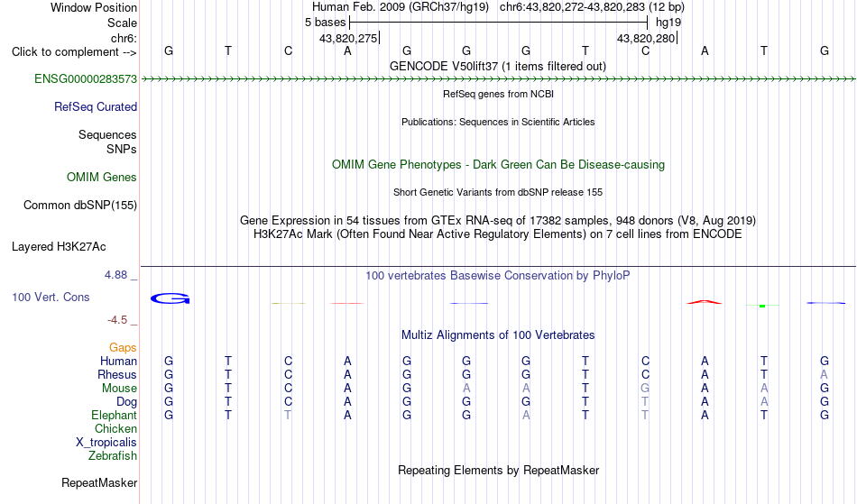This screenshot has width=857, height=504.
Task: Click 'Multiz Alignments of 100 Vertebrates' title
Action: [498, 334]
